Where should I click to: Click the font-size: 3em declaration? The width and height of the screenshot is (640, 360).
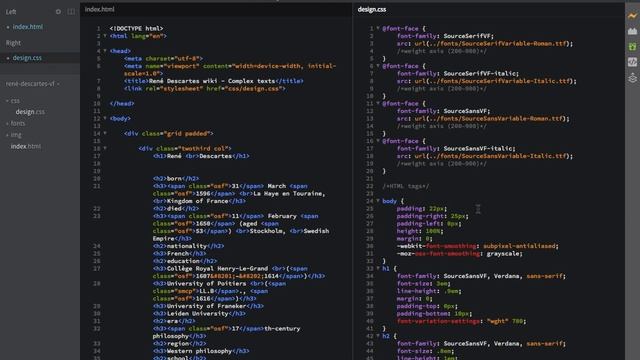[x=424, y=284]
